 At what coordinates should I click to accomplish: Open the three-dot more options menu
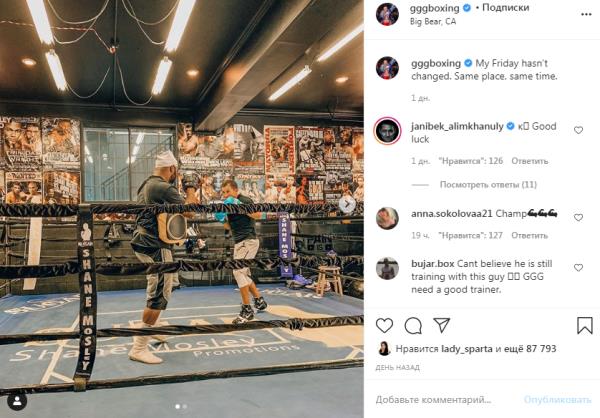(x=586, y=15)
